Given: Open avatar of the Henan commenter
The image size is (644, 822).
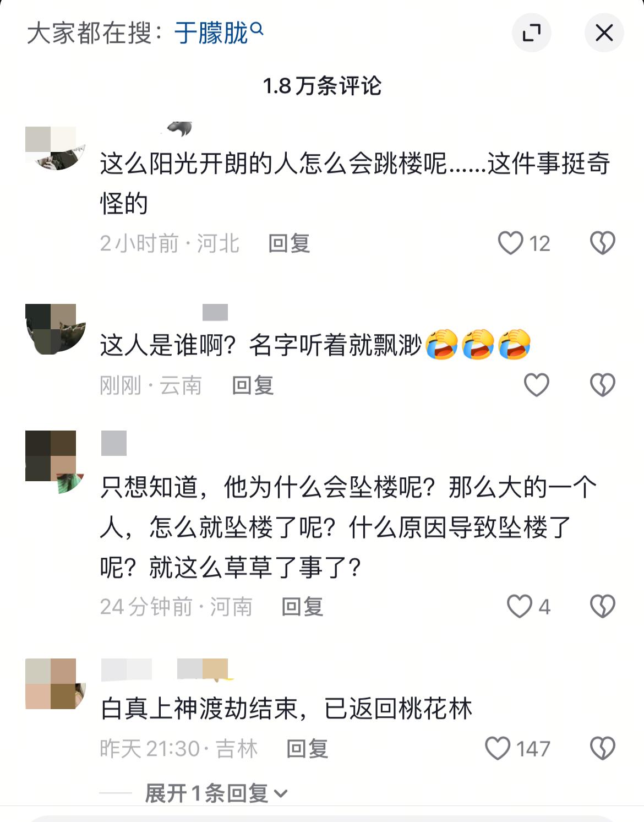Looking at the screenshot, I should click(x=54, y=462).
